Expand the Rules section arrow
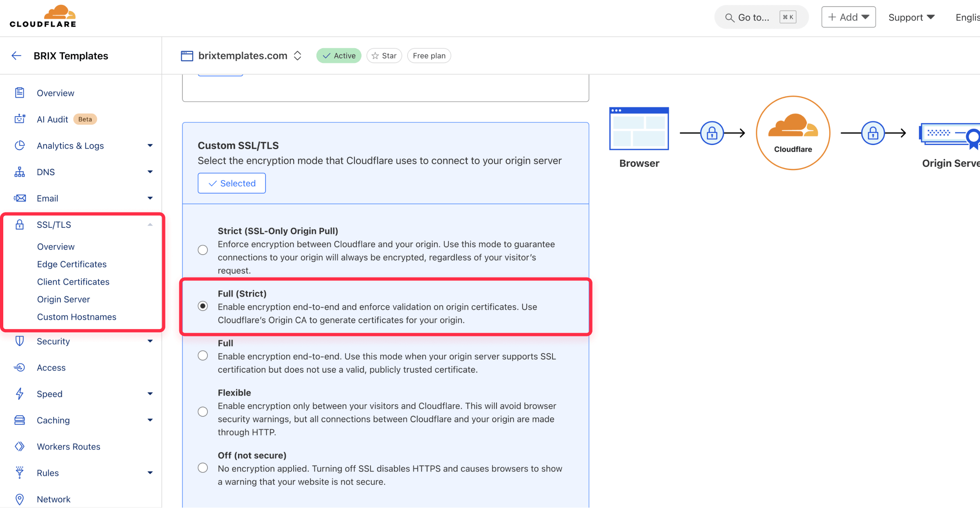The image size is (980, 508). click(x=150, y=472)
